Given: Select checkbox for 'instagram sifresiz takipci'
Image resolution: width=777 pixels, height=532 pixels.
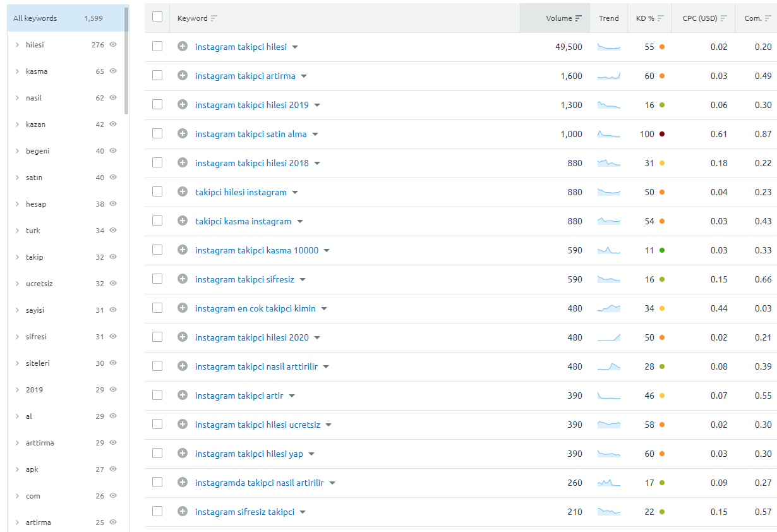Looking at the screenshot, I should [x=157, y=511].
